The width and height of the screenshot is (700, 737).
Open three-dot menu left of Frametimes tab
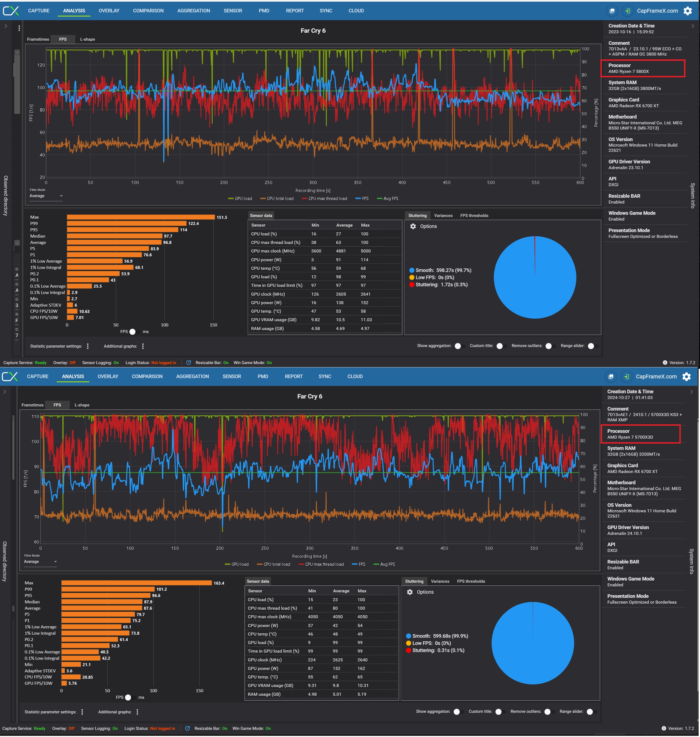[x=19, y=28]
